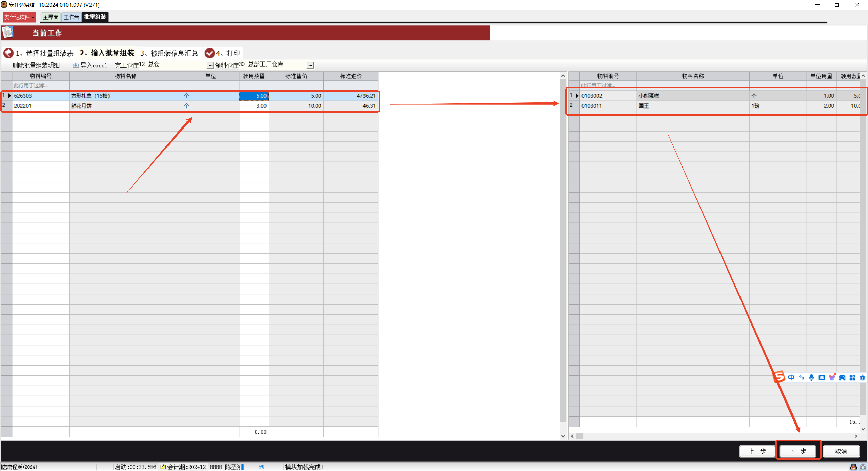Click the 下一步 button

(797, 451)
